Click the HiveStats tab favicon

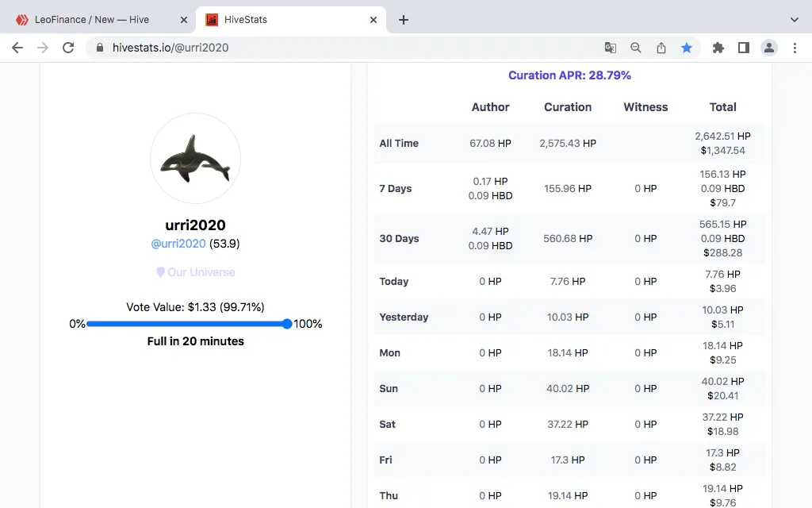pyautogui.click(x=212, y=20)
